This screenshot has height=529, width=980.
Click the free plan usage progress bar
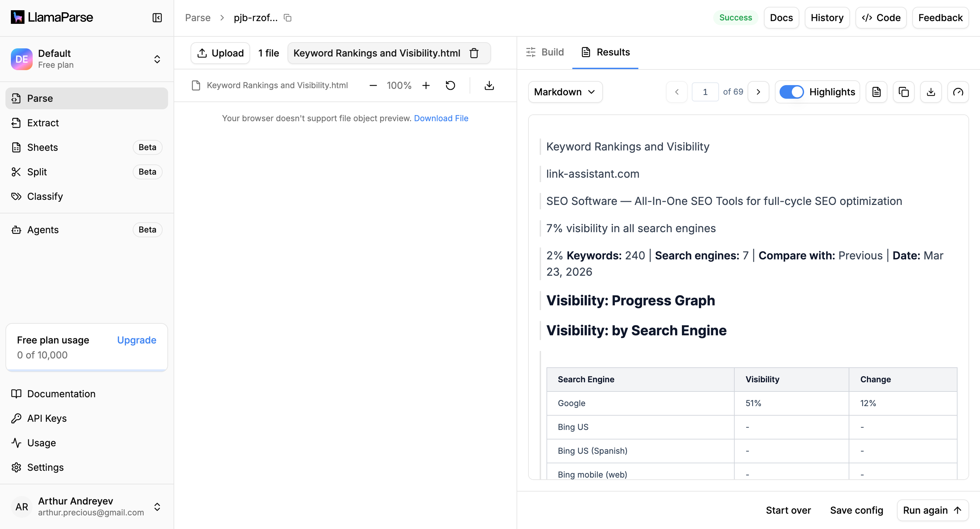(87, 370)
